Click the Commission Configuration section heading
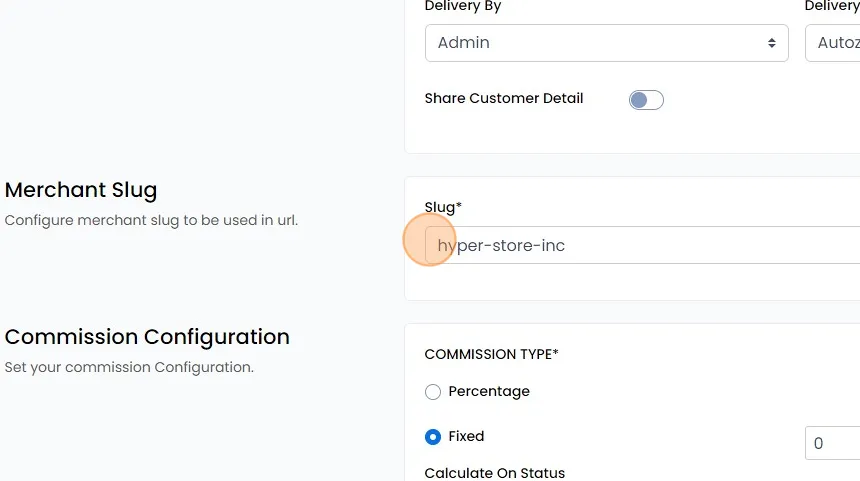The height and width of the screenshot is (481, 860). coord(147,337)
